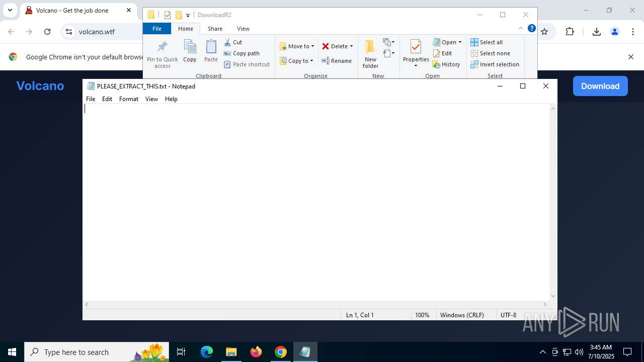The width and height of the screenshot is (644, 362).
Task: Open Explorer ribbon Help question mark
Action: point(531,29)
